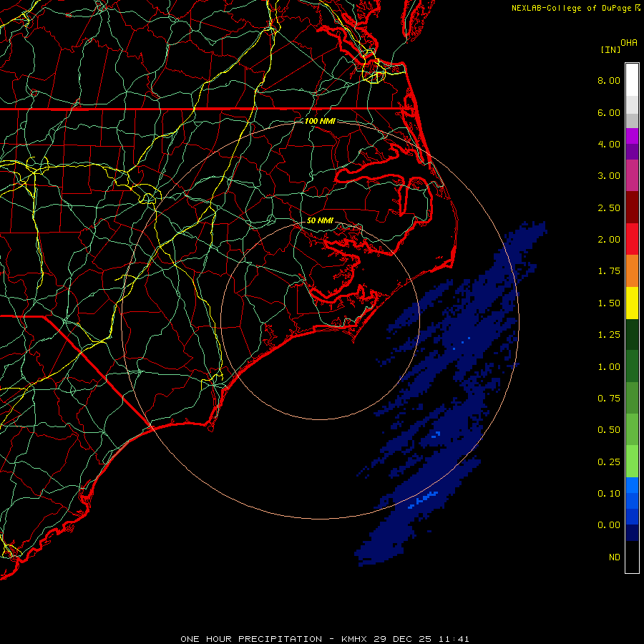Click the 3.00 legend value
The width and height of the screenshot is (644, 644).
[x=609, y=176]
